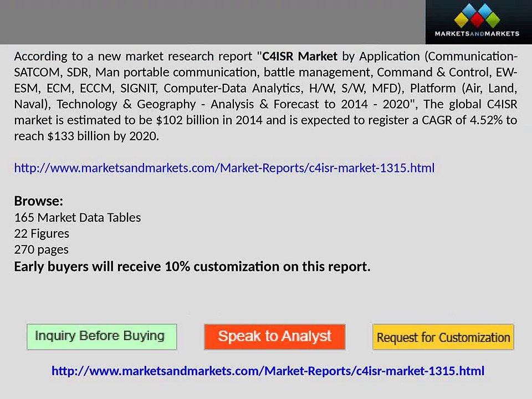Click the Speak to Analyst button
The image size is (532, 399).
coord(275,336)
